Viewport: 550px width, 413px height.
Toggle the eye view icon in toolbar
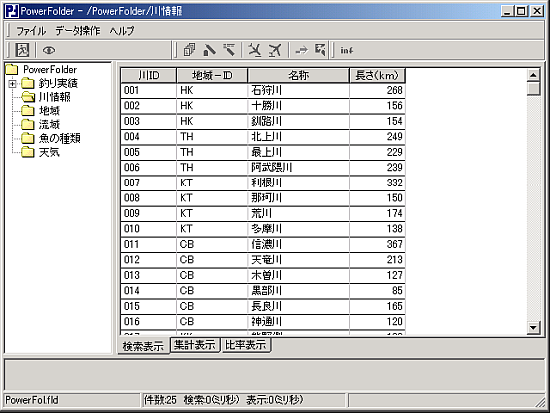(x=49, y=50)
